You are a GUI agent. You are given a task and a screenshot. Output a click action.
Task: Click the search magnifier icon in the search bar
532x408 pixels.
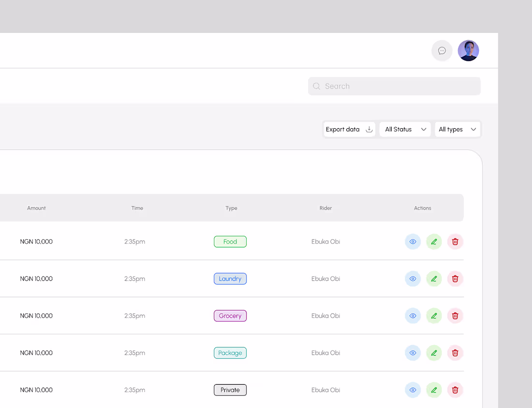317,86
